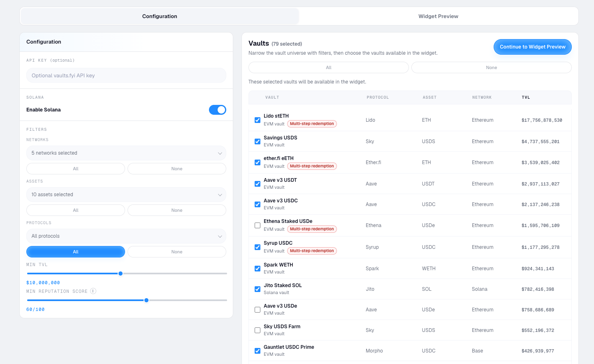The height and width of the screenshot is (364, 594).
Task: Uncheck the Spark WETH vault checkbox
Action: click(x=258, y=269)
